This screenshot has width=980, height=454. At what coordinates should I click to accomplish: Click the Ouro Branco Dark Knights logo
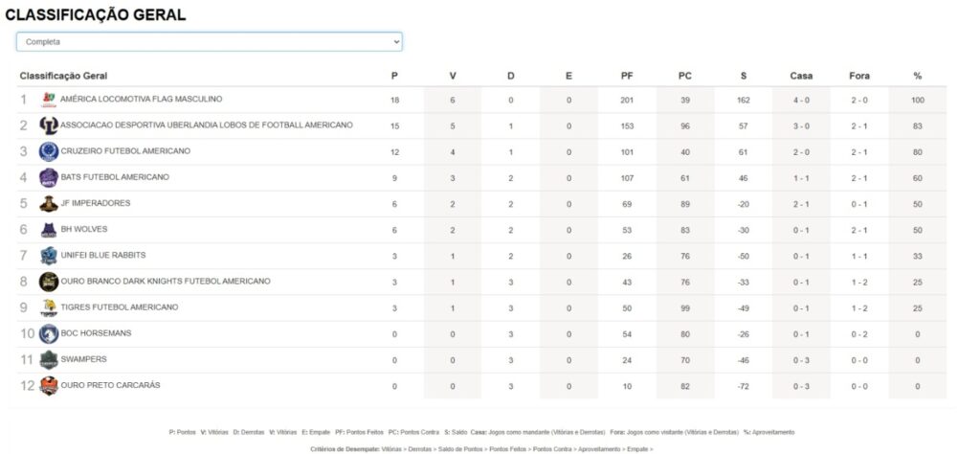click(48, 282)
